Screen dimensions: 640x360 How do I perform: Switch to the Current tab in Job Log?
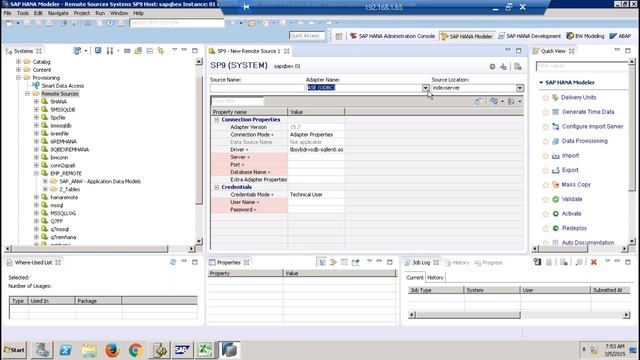tap(415, 278)
